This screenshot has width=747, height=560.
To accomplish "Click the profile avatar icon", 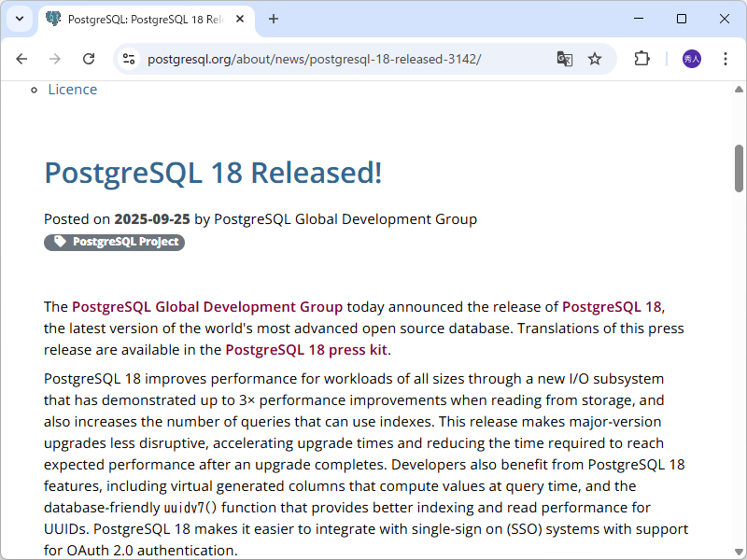I will tap(690, 58).
